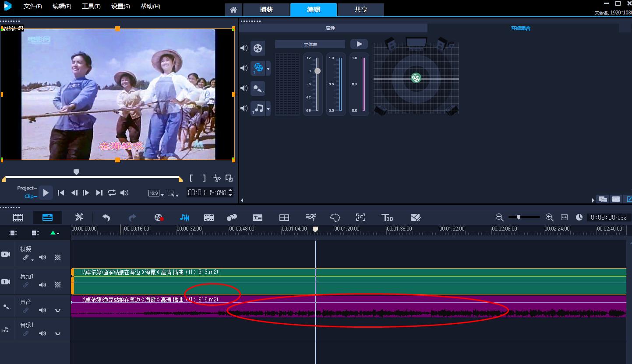
Task: Select Project playback mode
Action: pos(26,188)
